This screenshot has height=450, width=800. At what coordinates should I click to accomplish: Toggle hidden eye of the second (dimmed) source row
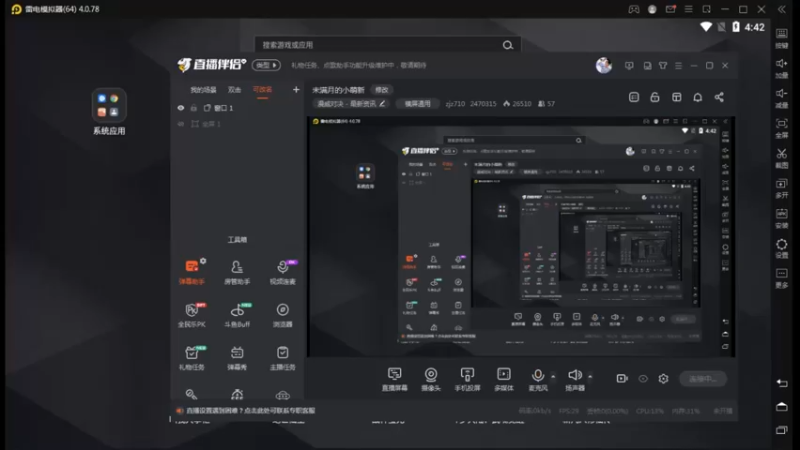point(181,124)
